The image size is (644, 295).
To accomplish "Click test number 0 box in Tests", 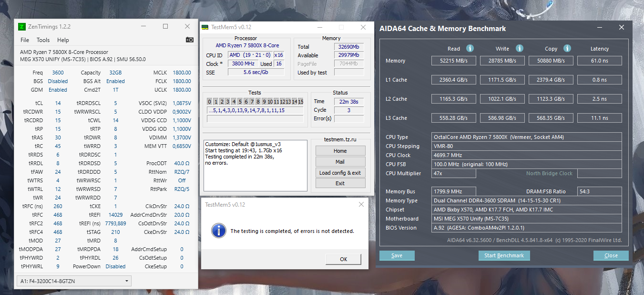I will click(210, 101).
